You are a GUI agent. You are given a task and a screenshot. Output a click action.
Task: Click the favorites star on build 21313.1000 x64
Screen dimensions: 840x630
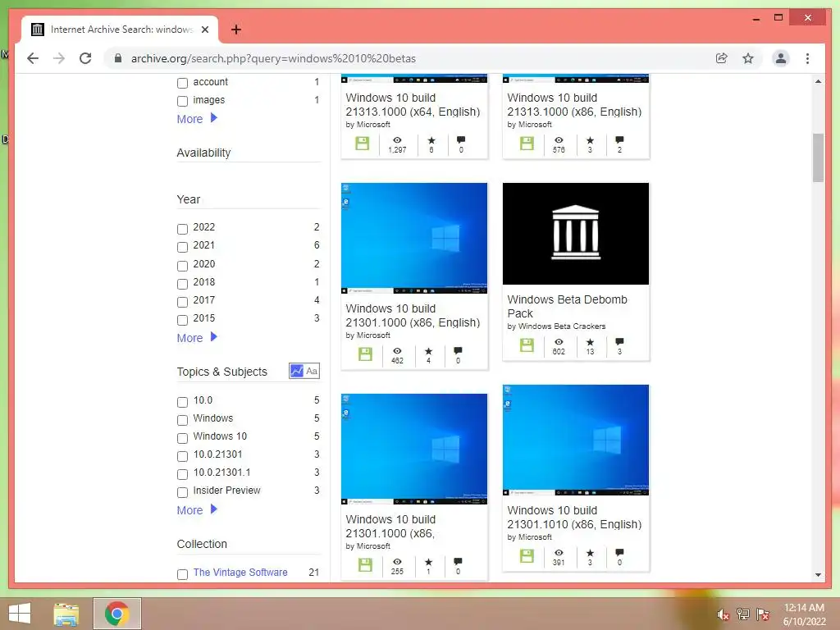[x=431, y=140]
